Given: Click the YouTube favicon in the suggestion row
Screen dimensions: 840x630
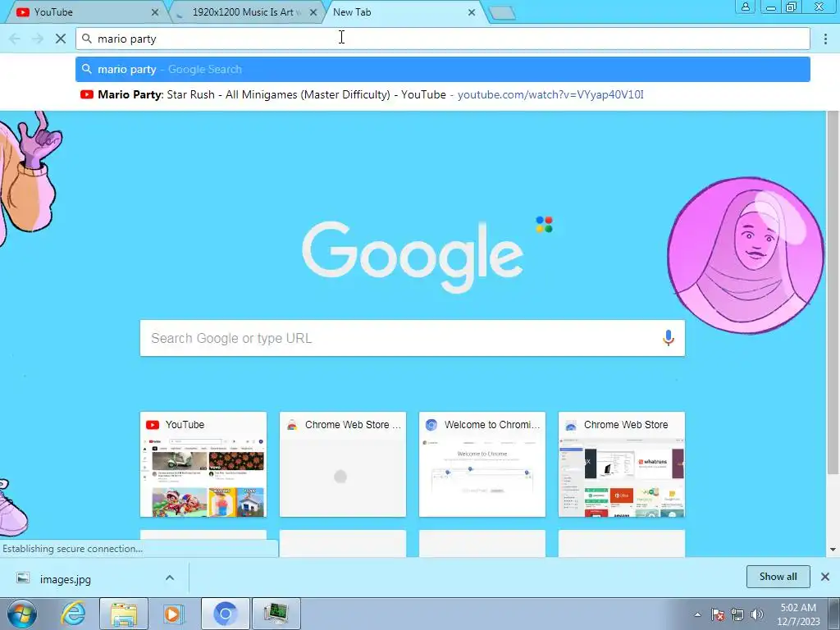Looking at the screenshot, I should pos(87,94).
